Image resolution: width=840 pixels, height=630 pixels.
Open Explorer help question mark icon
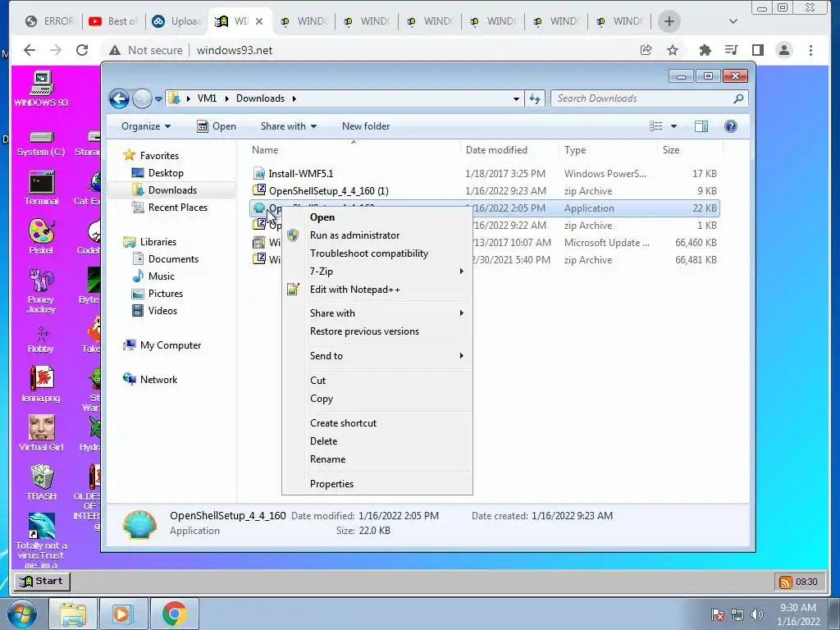pyautogui.click(x=731, y=126)
